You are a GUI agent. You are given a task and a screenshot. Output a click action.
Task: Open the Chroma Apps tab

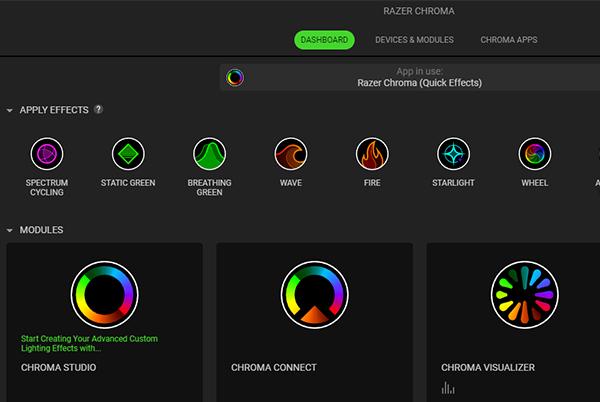tap(509, 40)
